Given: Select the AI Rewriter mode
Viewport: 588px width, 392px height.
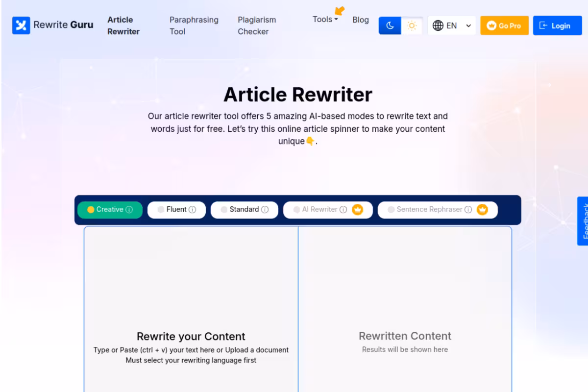Looking at the screenshot, I should (328, 210).
